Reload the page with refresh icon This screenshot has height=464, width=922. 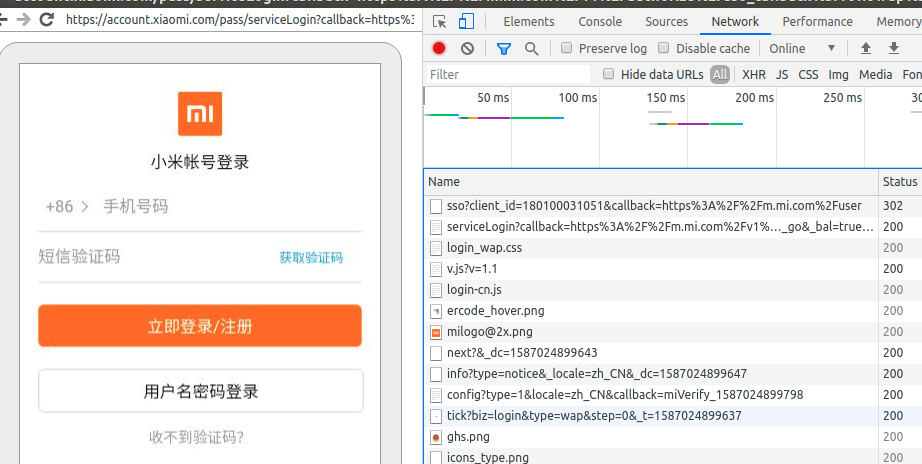[46, 19]
